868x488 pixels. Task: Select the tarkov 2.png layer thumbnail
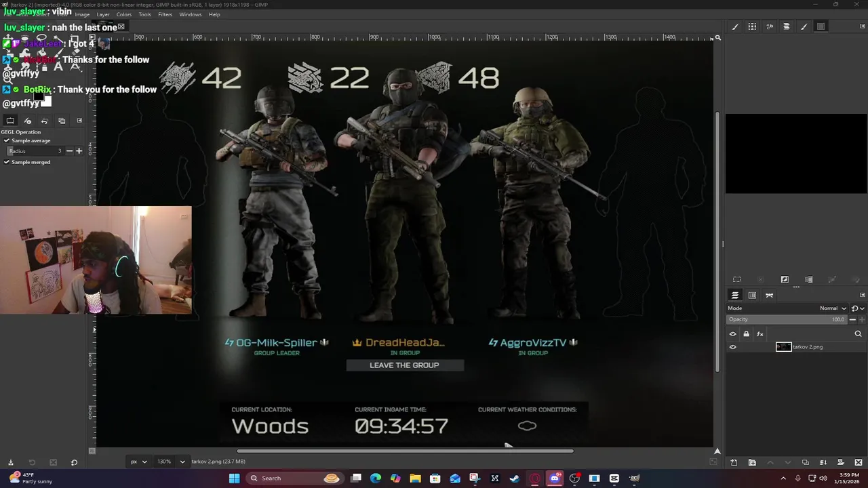point(783,347)
